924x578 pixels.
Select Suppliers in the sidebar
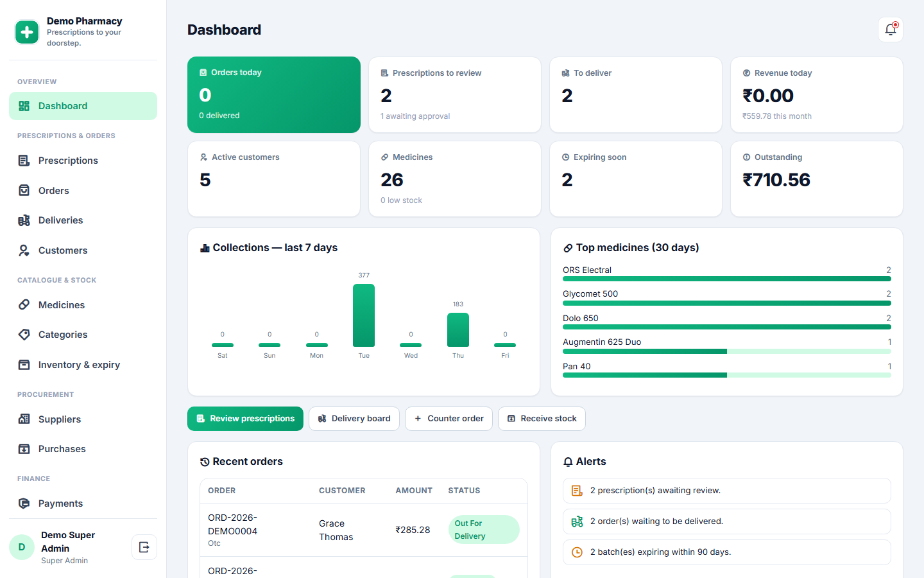click(x=83, y=419)
